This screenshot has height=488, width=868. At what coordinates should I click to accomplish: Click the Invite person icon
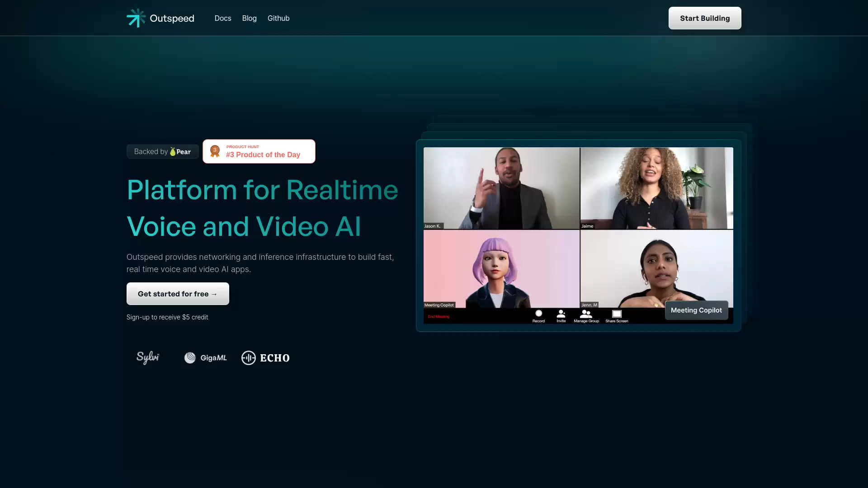(561, 314)
